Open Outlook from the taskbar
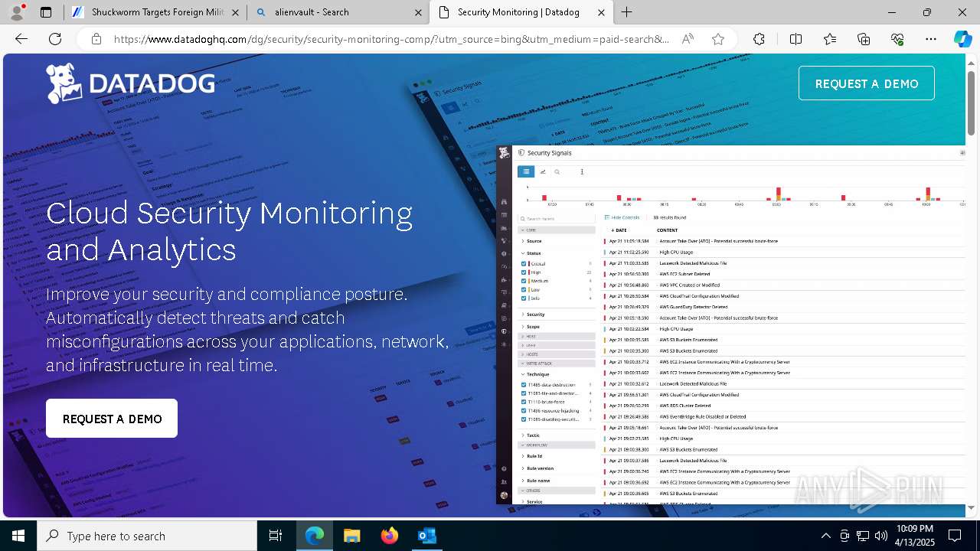This screenshot has height=551, width=980. (426, 536)
